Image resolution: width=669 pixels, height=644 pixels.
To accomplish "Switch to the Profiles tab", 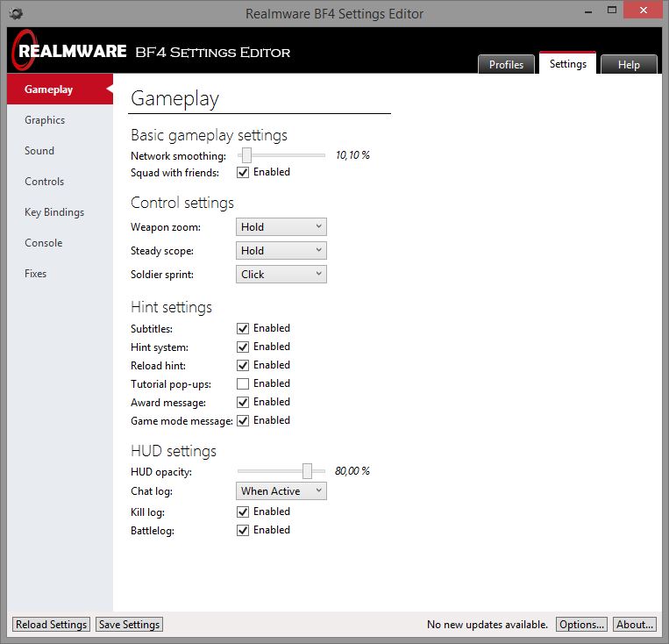I will click(x=506, y=64).
